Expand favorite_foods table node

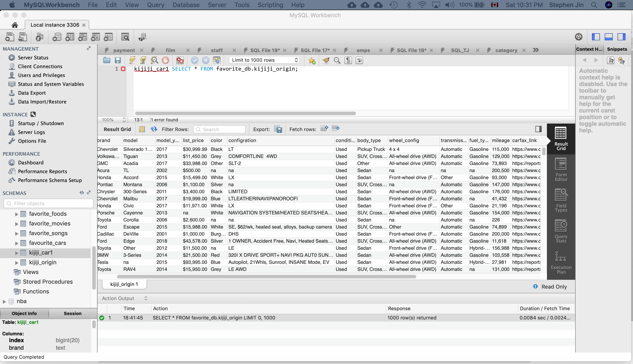point(17,214)
